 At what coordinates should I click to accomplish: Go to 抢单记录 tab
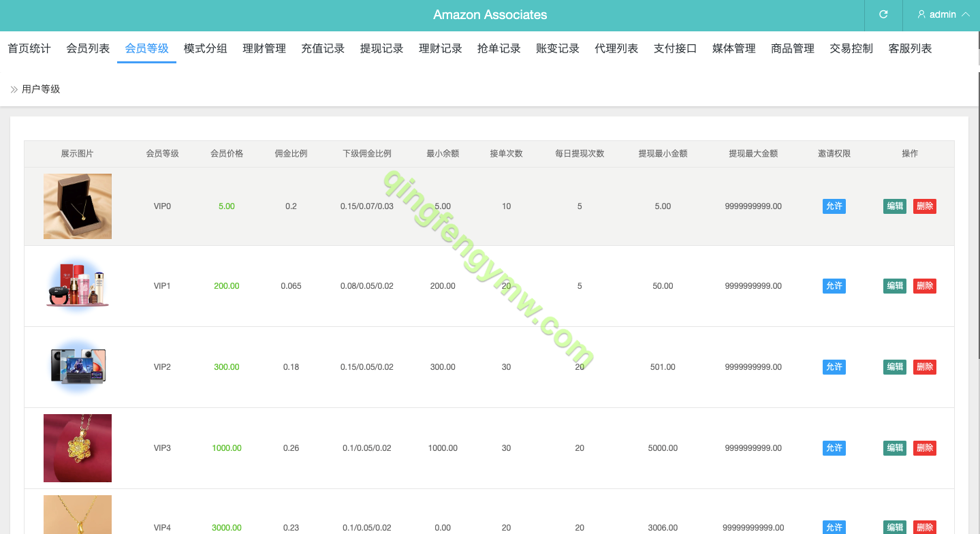coord(499,48)
